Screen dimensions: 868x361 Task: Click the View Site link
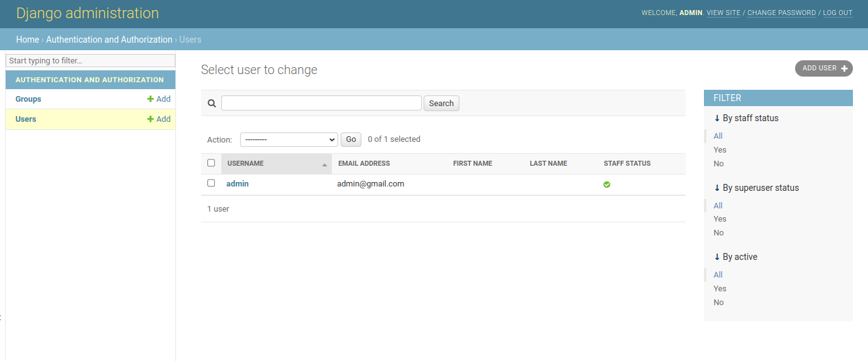723,13
